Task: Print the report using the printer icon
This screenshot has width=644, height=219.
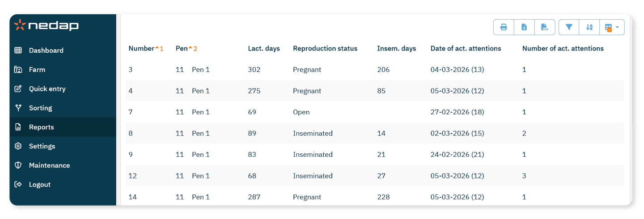Action: (x=504, y=27)
